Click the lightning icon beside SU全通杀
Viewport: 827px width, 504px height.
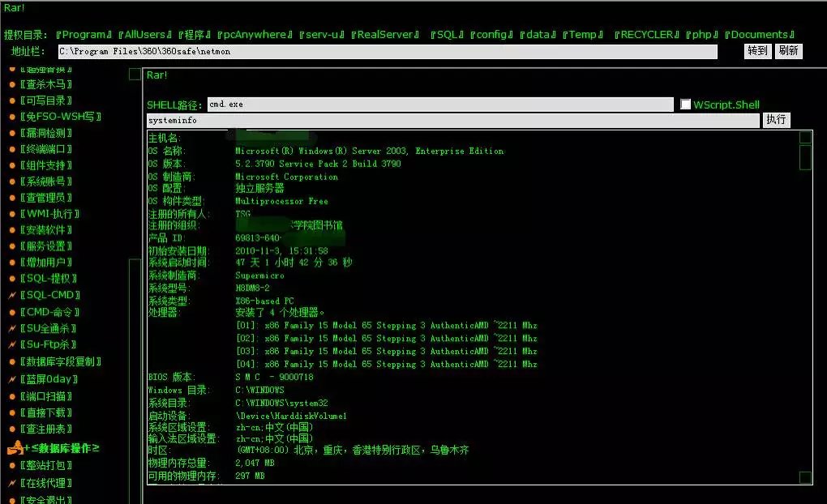[12, 328]
